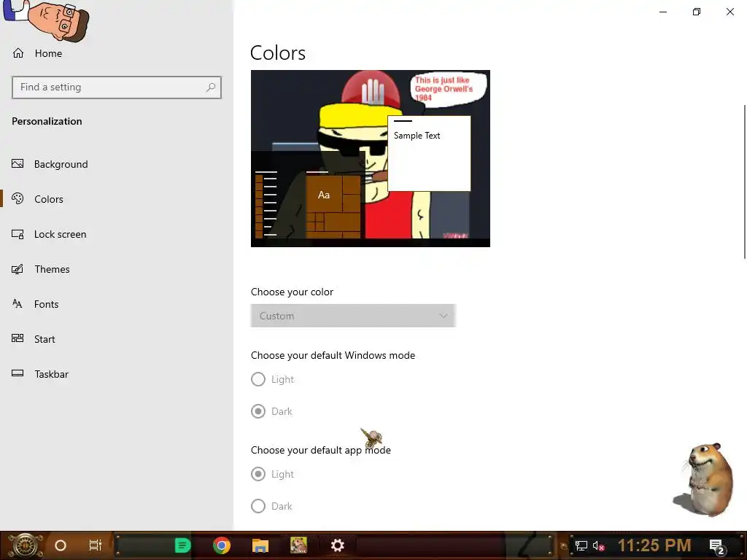Viewport: 747px width, 560px height.
Task: Click 'Choose your default app mode' label
Action: pos(321,451)
